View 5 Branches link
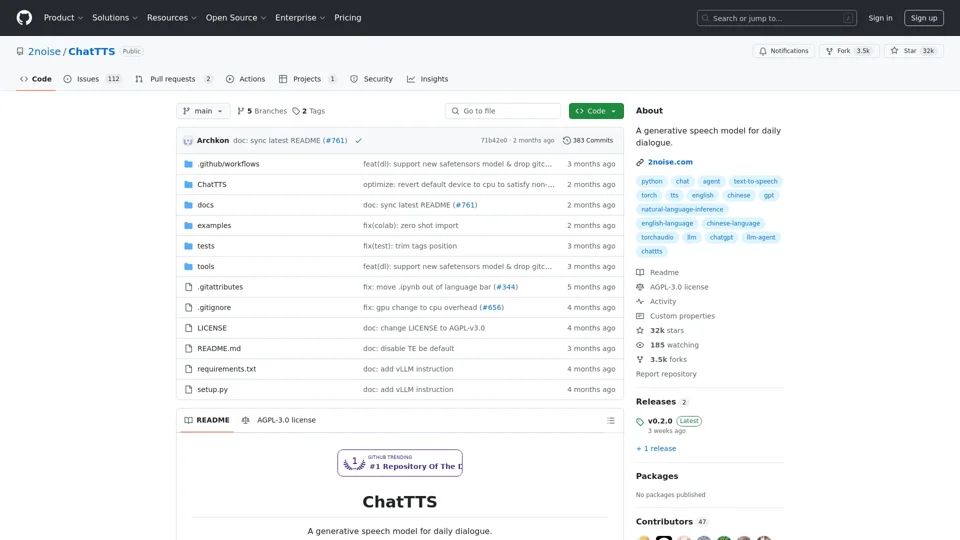The image size is (960, 540). tap(262, 111)
